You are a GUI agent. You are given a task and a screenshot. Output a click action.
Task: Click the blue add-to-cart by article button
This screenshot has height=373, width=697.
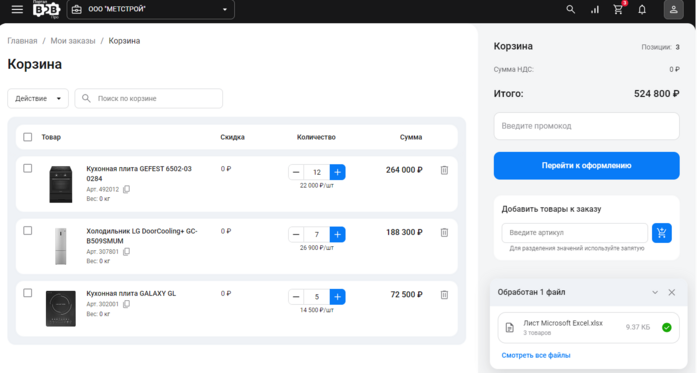click(x=661, y=233)
